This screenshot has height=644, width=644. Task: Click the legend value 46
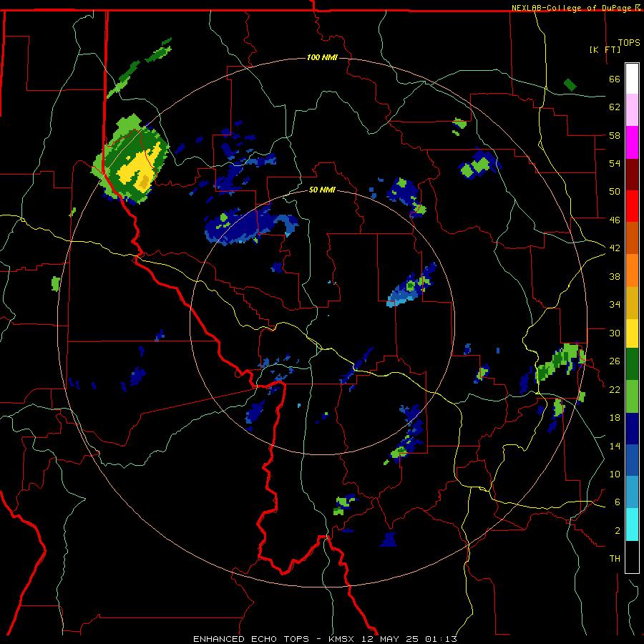coord(615,220)
